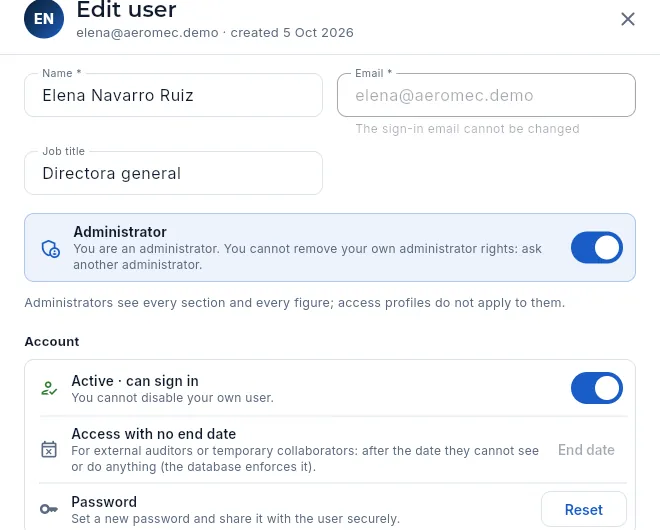The height and width of the screenshot is (530, 660).
Task: Click the EN user avatar
Action: click(44, 19)
